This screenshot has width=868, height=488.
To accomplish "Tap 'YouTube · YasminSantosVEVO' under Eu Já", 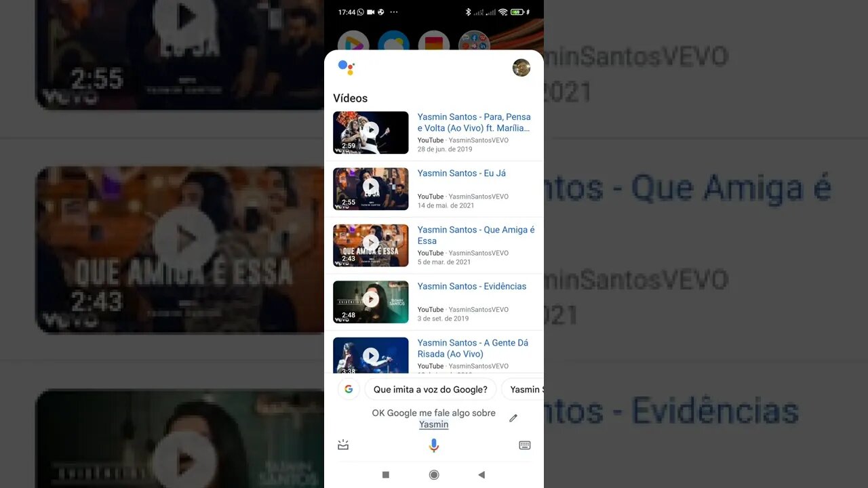I will point(463,197).
